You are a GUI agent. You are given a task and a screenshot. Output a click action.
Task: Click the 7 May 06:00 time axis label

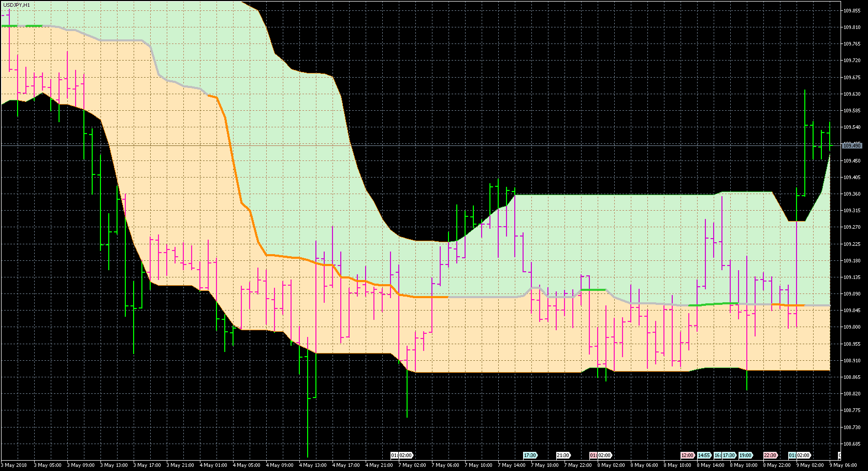[445, 465]
